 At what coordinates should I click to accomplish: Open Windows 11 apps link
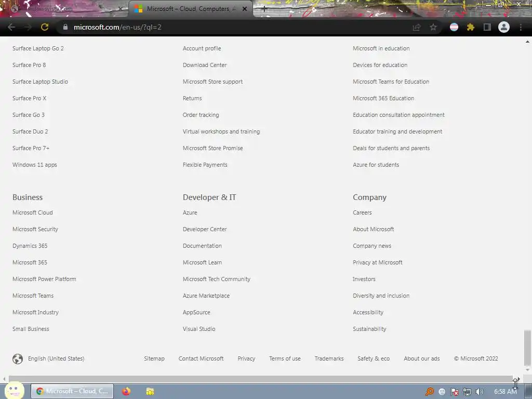35,165
